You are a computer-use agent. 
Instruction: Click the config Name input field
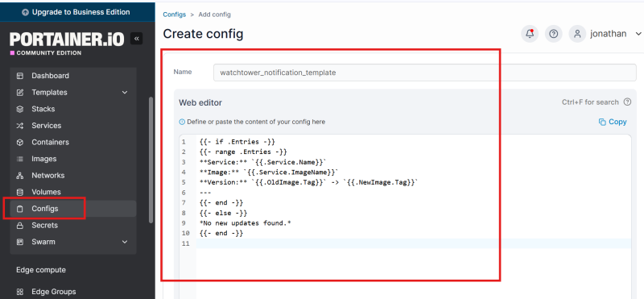click(x=425, y=73)
